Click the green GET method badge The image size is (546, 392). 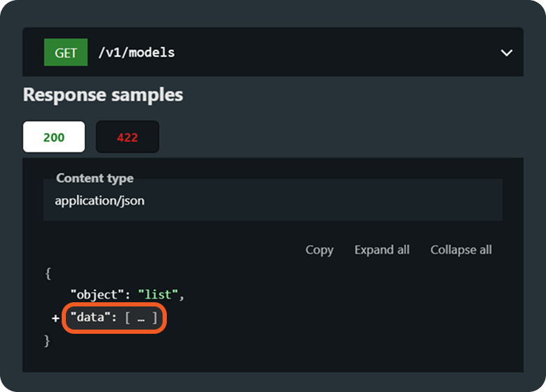click(x=65, y=53)
